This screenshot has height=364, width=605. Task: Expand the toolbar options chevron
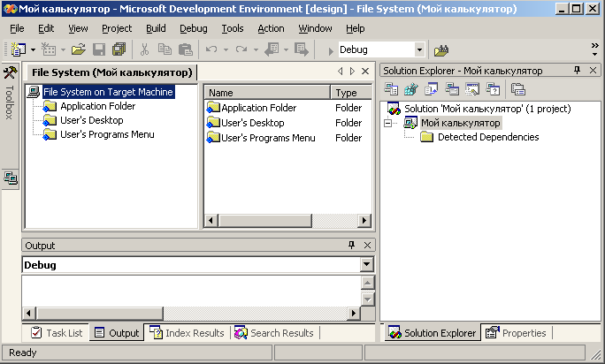594,49
